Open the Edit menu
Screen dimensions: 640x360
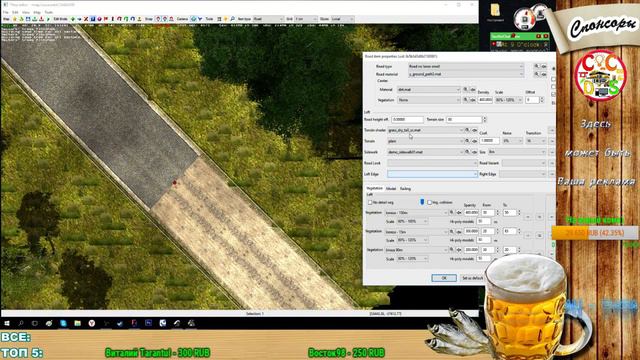pos(15,12)
